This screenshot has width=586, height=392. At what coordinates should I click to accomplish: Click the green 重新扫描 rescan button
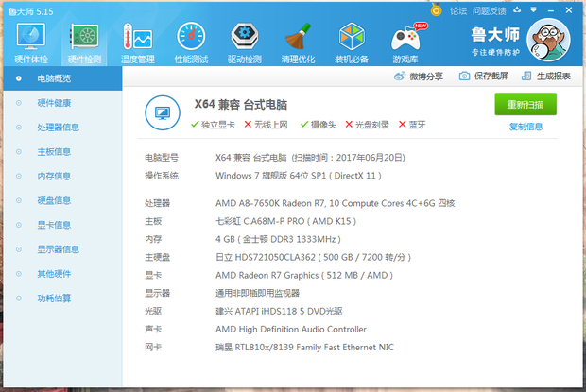pos(526,104)
